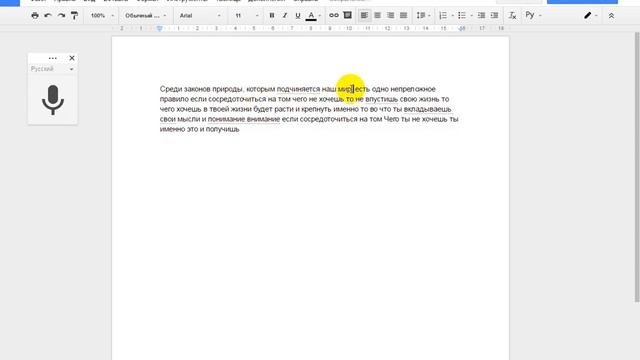Click the voice panel three-dots handle
The width and height of the screenshot is (640, 360).
click(x=53, y=58)
